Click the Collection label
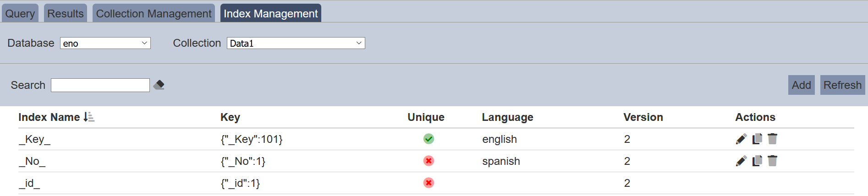868x196 pixels. click(x=197, y=43)
